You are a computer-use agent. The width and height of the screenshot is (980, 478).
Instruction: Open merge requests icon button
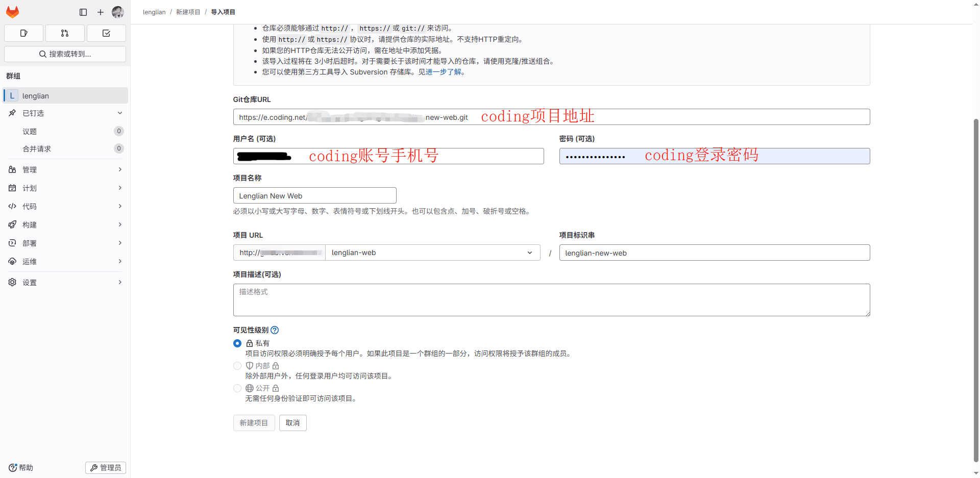point(65,33)
